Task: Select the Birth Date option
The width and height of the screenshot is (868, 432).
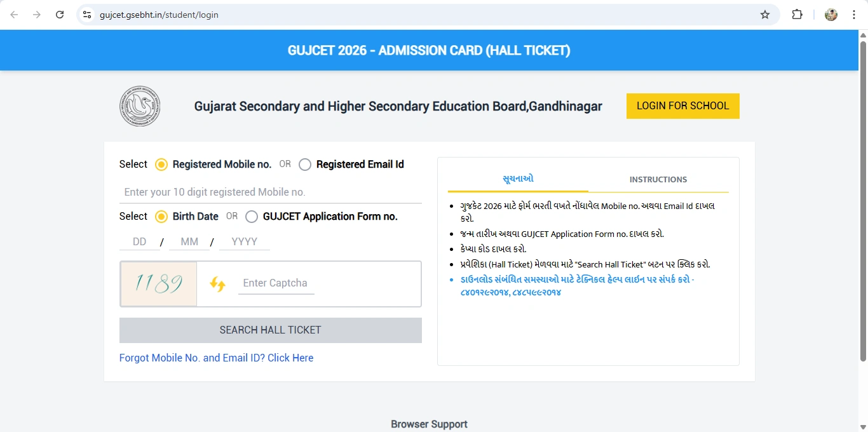Action: [161, 217]
